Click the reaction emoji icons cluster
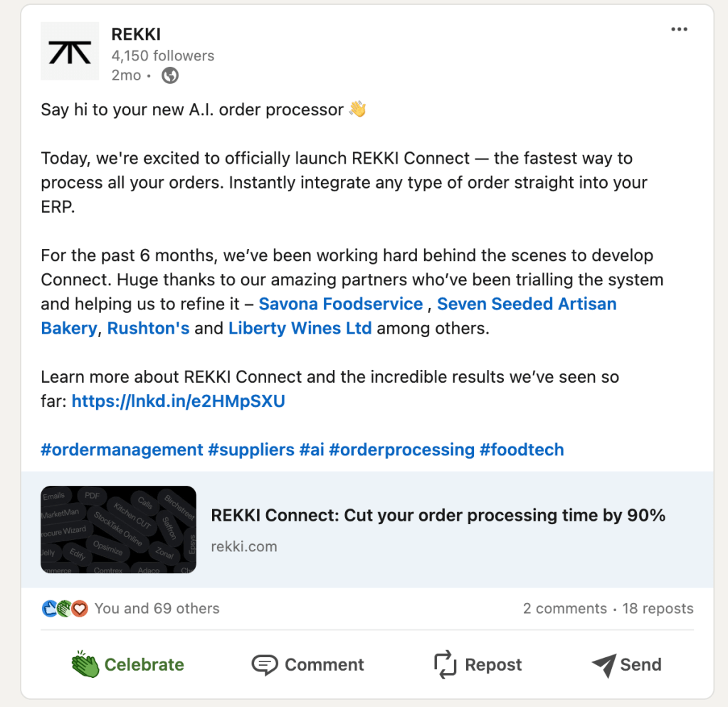This screenshot has height=707, width=728. click(x=65, y=608)
